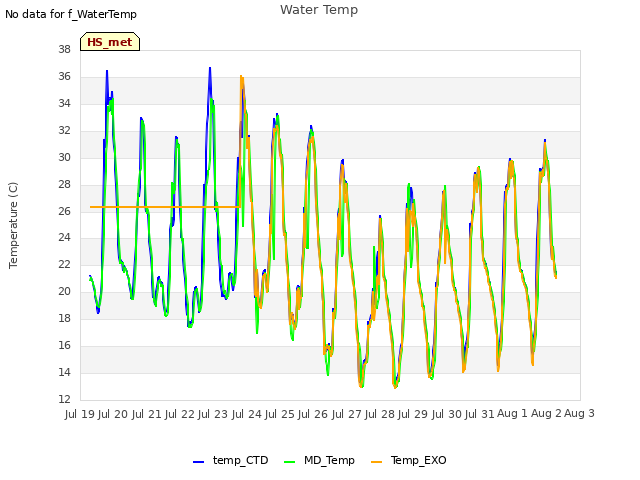Click the Jul 24 x-axis label
The width and height of the screenshot is (640, 480).
point(247,414)
